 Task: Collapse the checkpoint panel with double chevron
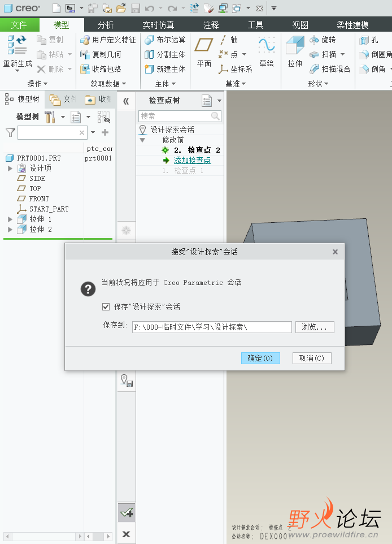126,101
